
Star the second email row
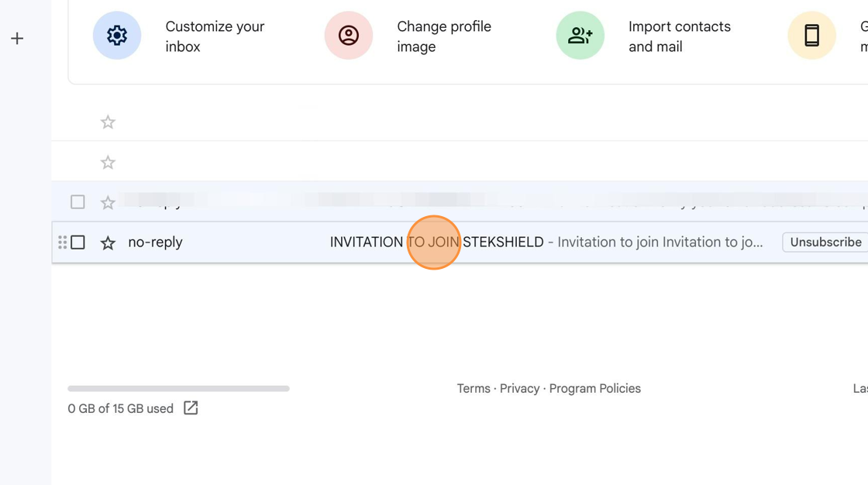point(108,162)
